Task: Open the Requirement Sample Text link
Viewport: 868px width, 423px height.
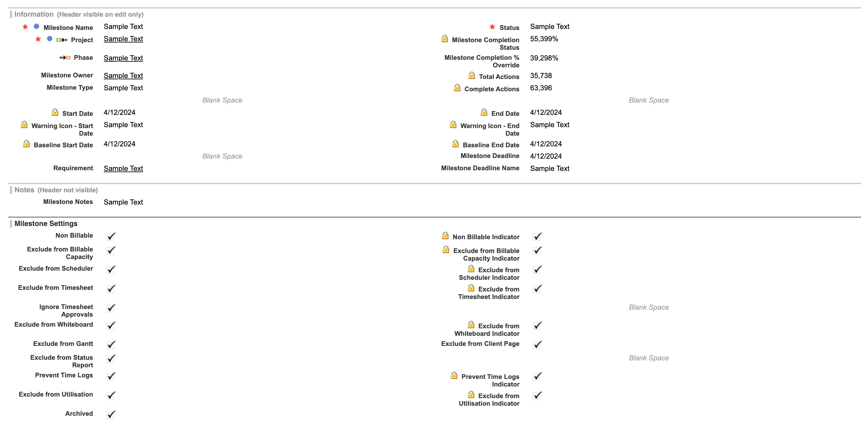Action: tap(123, 168)
